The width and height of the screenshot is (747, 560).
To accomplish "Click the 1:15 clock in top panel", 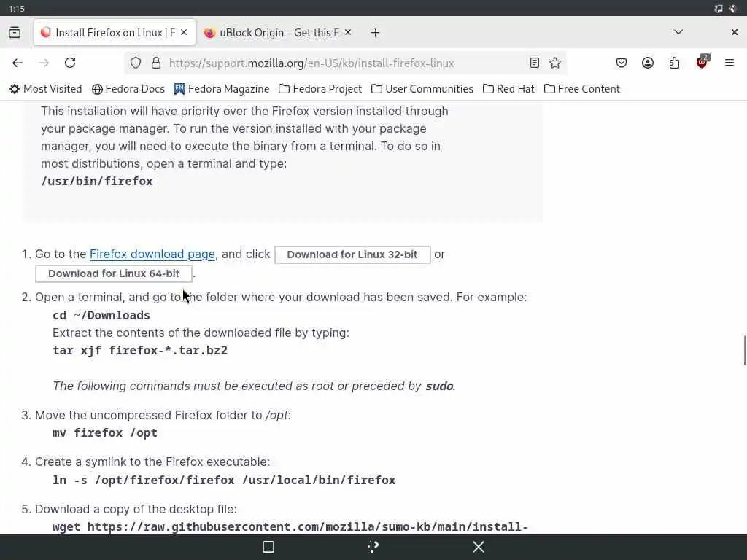I will (x=17, y=9).
